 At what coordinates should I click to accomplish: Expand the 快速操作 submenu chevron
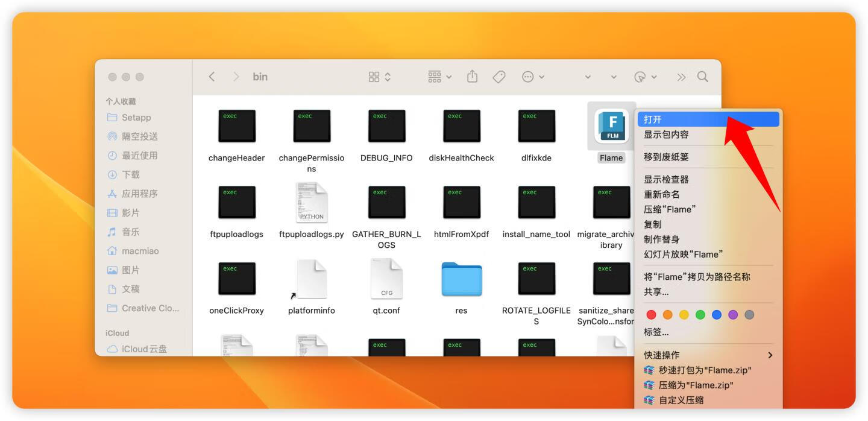click(x=770, y=355)
